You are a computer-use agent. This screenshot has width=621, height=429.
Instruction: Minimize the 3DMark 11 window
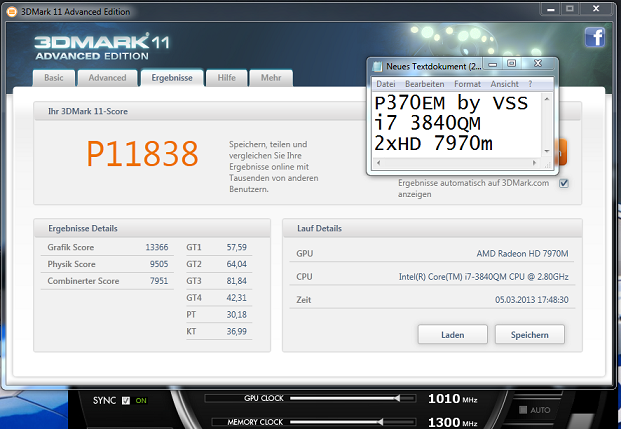click(x=551, y=9)
